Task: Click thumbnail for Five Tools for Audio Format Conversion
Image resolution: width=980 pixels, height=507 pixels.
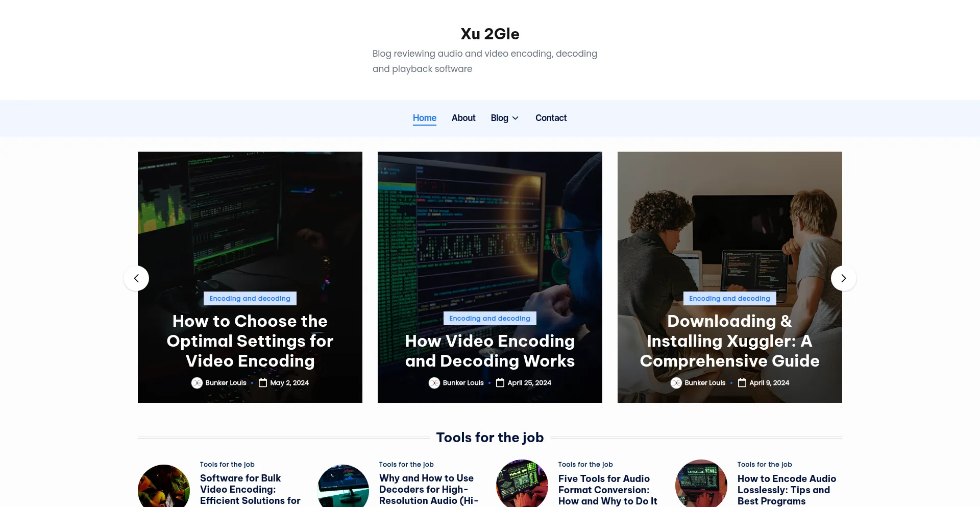Action: click(x=522, y=484)
